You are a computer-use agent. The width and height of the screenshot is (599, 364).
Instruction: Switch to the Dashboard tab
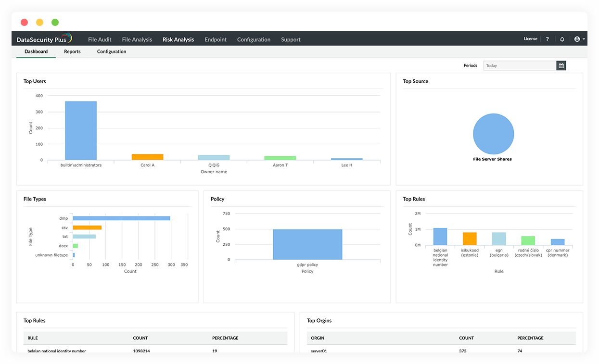pyautogui.click(x=36, y=51)
